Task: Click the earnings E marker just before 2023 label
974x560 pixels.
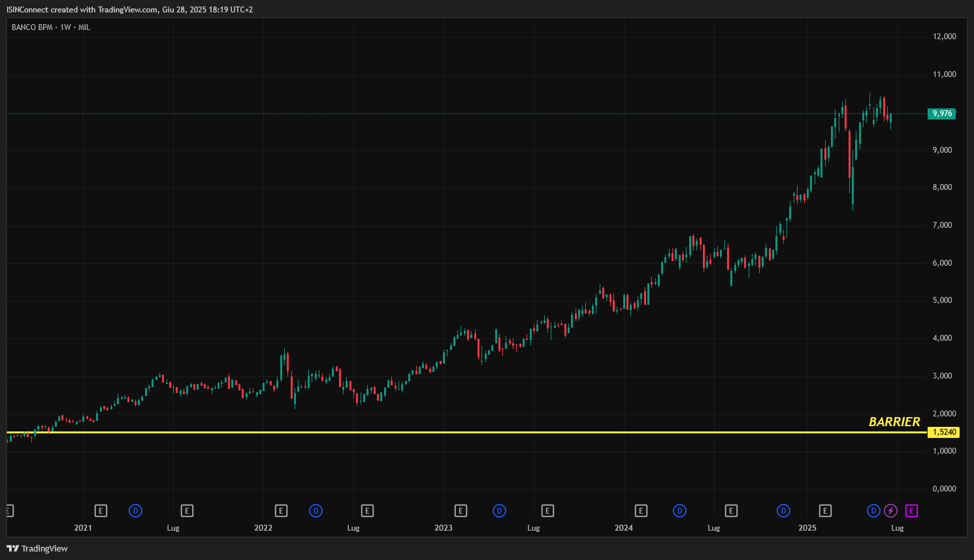Action: point(367,511)
